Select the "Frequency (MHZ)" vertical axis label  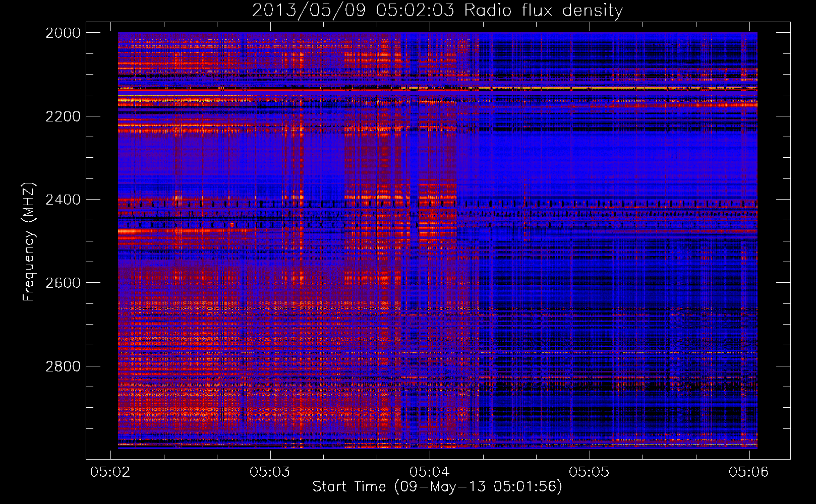click(29, 242)
